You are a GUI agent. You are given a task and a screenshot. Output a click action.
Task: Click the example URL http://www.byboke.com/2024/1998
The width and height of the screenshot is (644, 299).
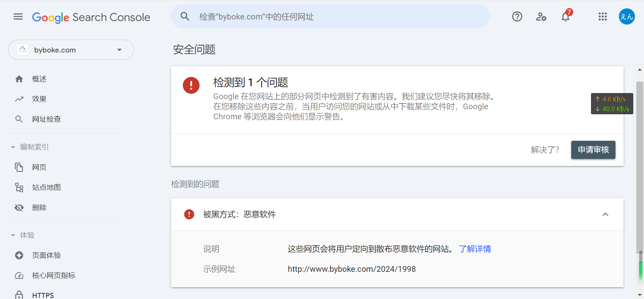352,269
